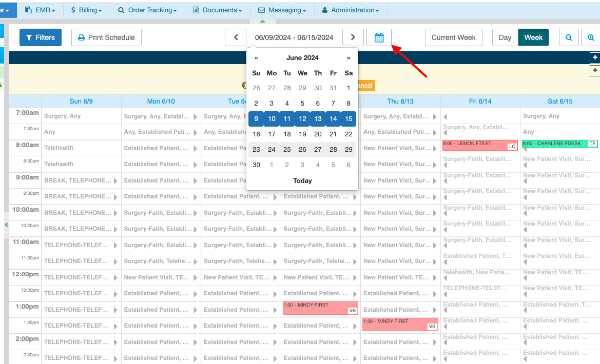This screenshot has width=600, height=364.
Task: Open the calendar date picker icon
Action: [x=379, y=37]
